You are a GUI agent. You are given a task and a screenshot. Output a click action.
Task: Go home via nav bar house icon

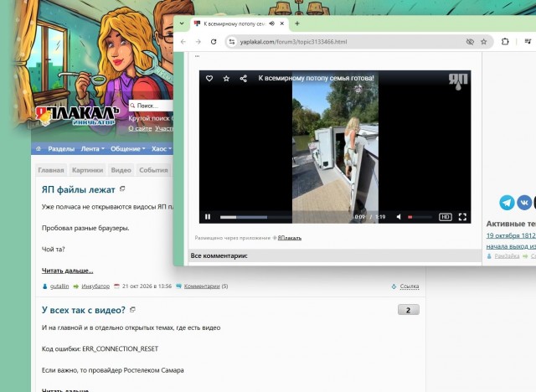(39, 148)
